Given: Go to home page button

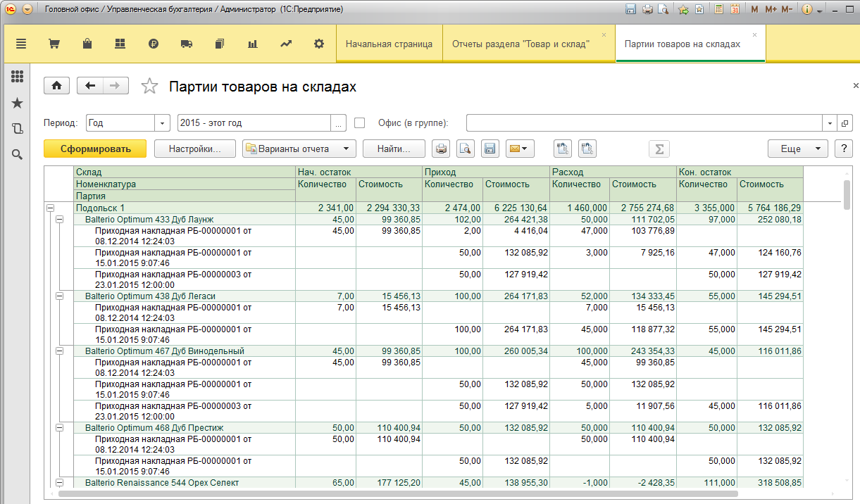Looking at the screenshot, I should point(56,86).
